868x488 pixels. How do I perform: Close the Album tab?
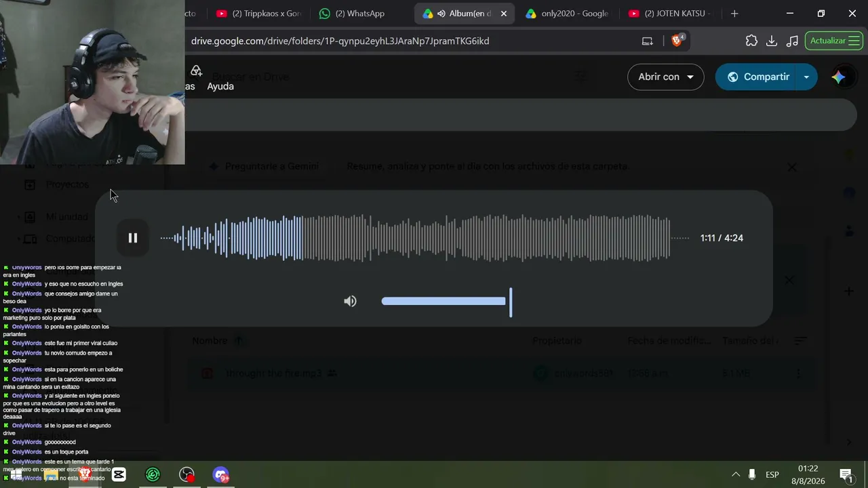[x=504, y=14]
